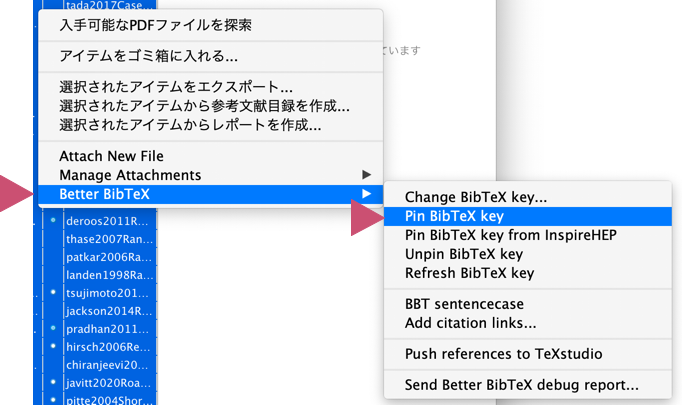
Task: Select the deroos2011 list item
Action: click(x=106, y=220)
